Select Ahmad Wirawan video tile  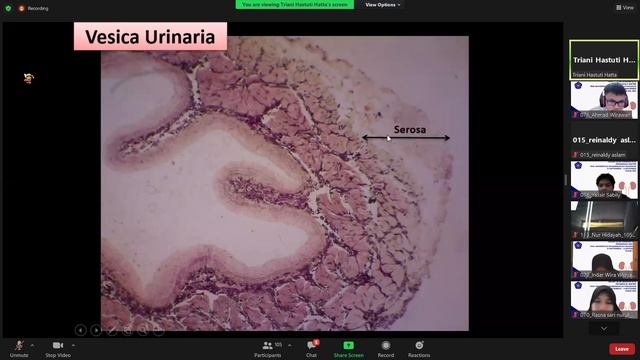coord(604,100)
